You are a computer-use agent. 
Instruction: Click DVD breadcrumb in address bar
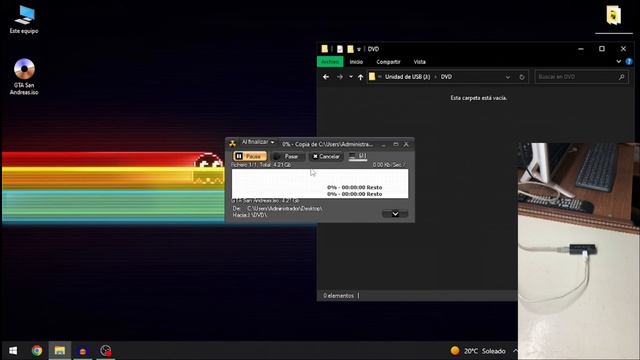coord(446,77)
